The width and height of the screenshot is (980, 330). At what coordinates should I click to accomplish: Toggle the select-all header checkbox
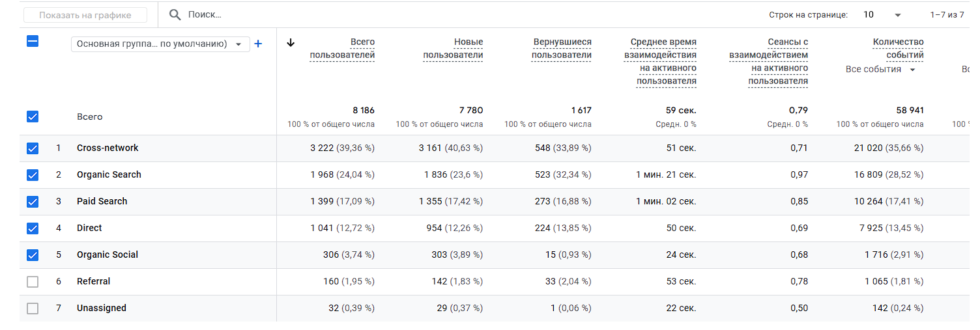coord(33,41)
